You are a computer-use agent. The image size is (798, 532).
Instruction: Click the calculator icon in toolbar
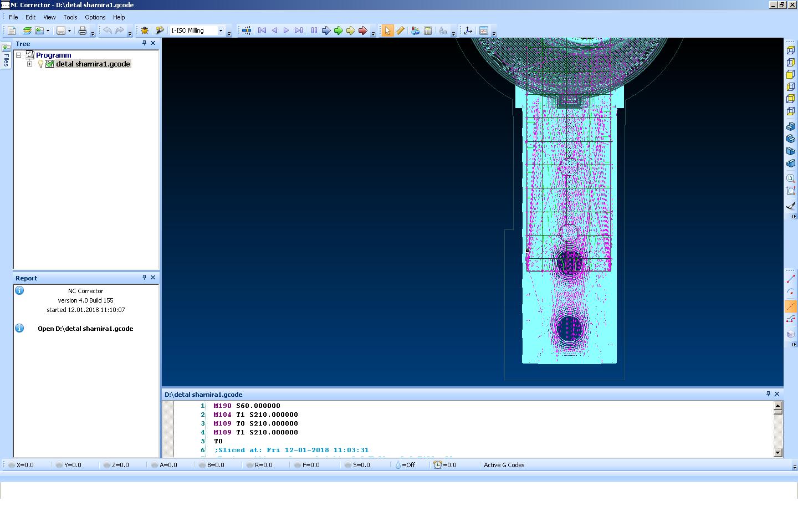point(428,30)
